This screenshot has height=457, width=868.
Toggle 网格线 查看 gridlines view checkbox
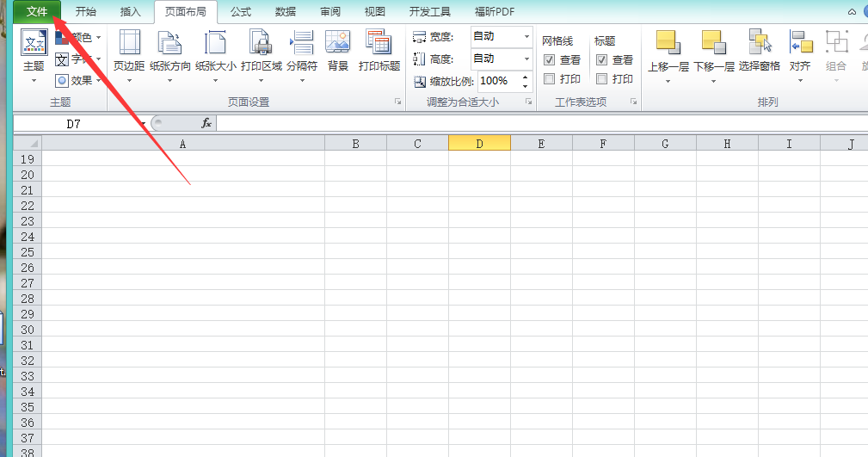[549, 60]
